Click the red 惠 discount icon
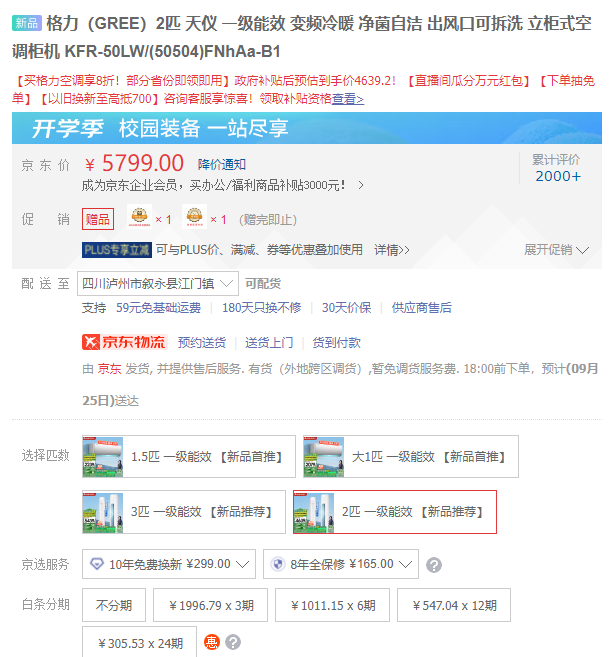 (212, 642)
